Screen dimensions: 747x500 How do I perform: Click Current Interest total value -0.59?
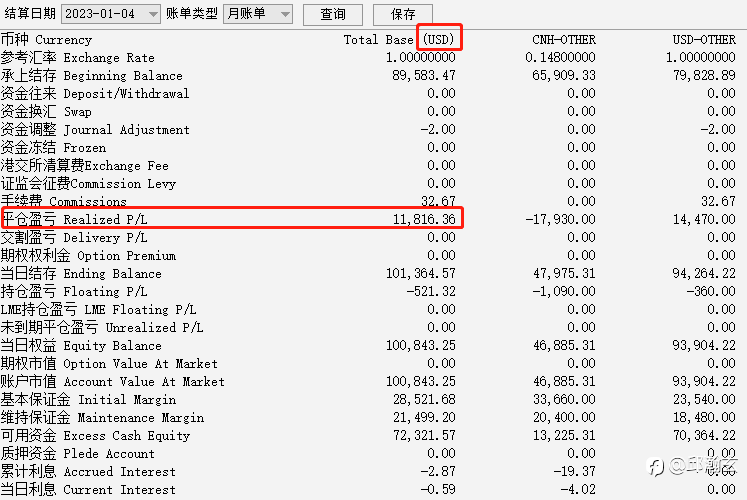point(438,489)
